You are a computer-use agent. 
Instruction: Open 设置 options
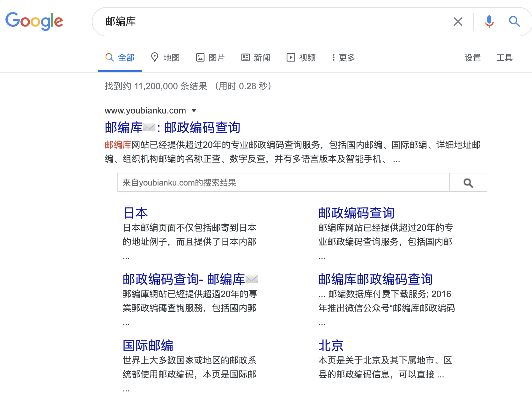472,58
